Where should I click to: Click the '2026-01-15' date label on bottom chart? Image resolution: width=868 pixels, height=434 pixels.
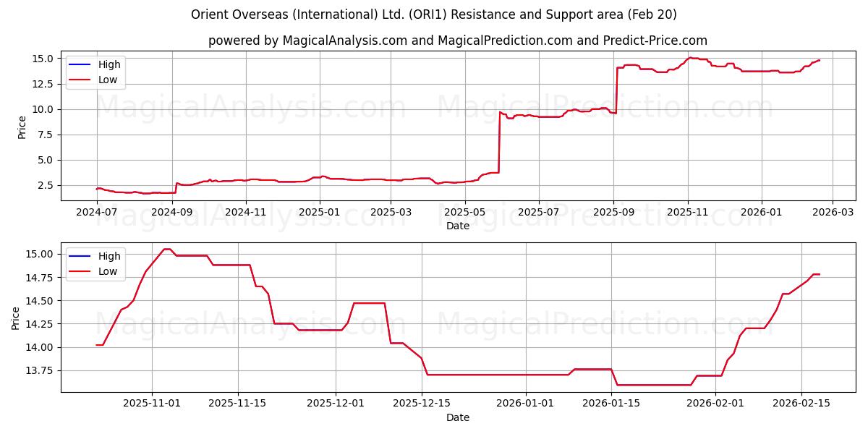pos(612,404)
